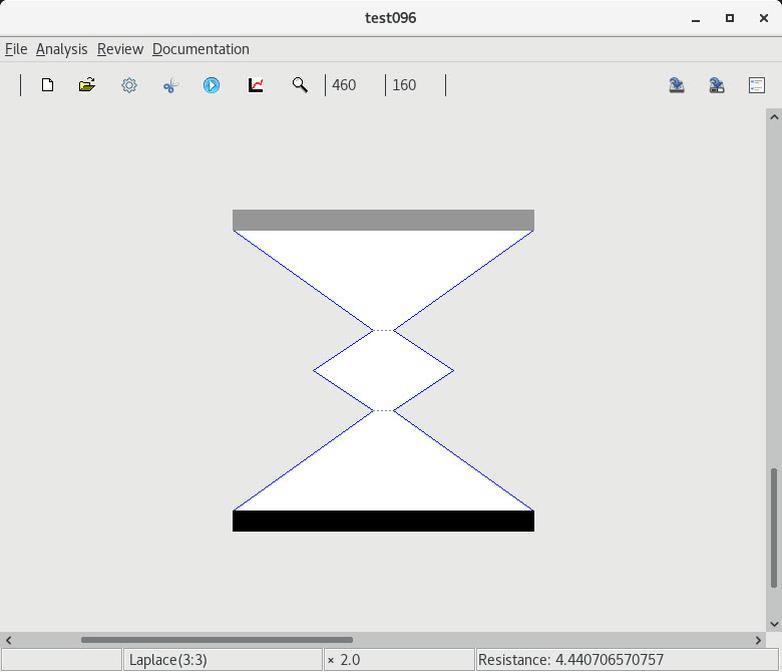Open the File menu
The width and height of the screenshot is (782, 672).
[x=16, y=49]
